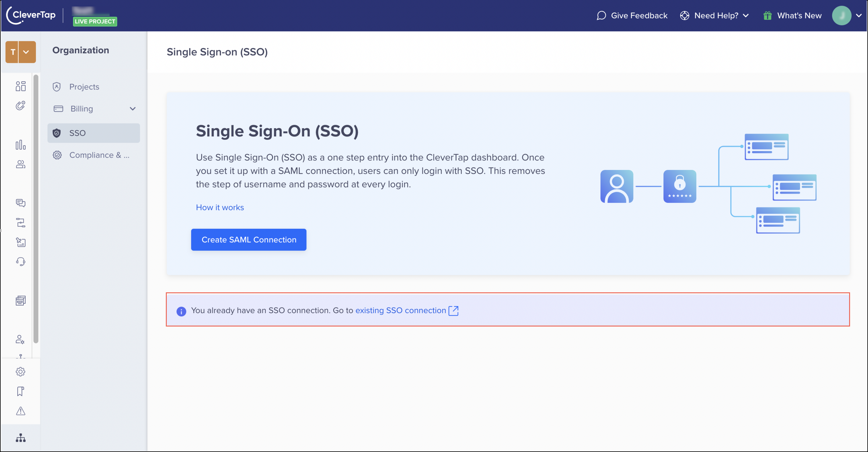Expand the Billing menu chevron

coord(132,109)
